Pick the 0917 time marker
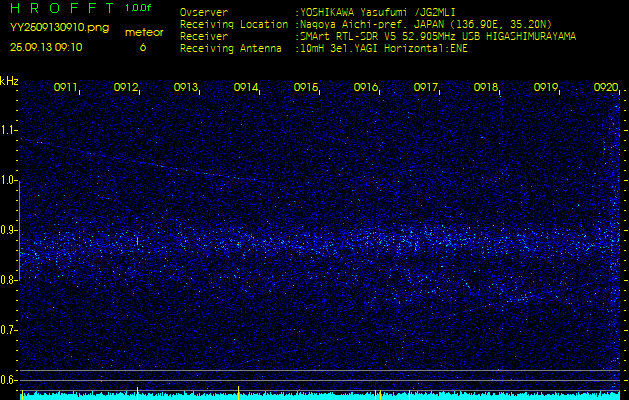Screen dimensions: 629x400 pyautogui.click(x=426, y=88)
